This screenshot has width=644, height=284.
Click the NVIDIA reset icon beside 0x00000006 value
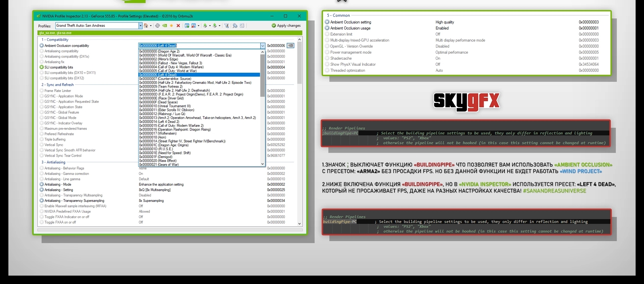(x=290, y=46)
